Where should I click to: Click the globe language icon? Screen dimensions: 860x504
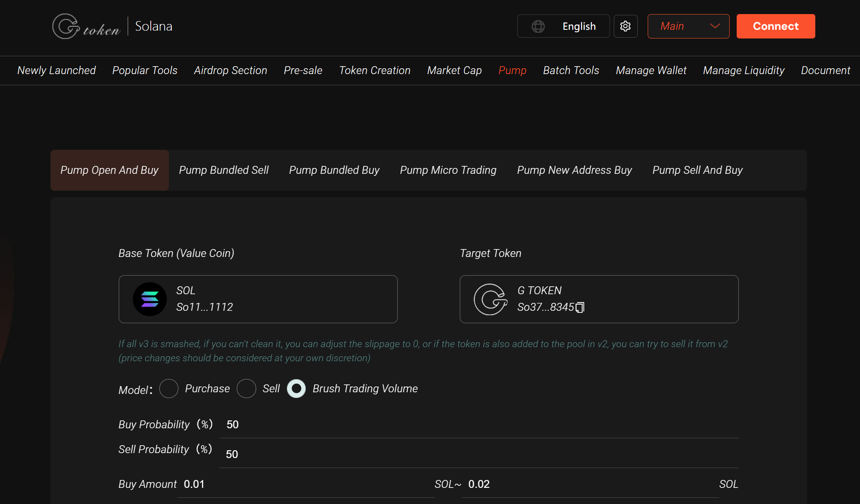click(x=538, y=26)
